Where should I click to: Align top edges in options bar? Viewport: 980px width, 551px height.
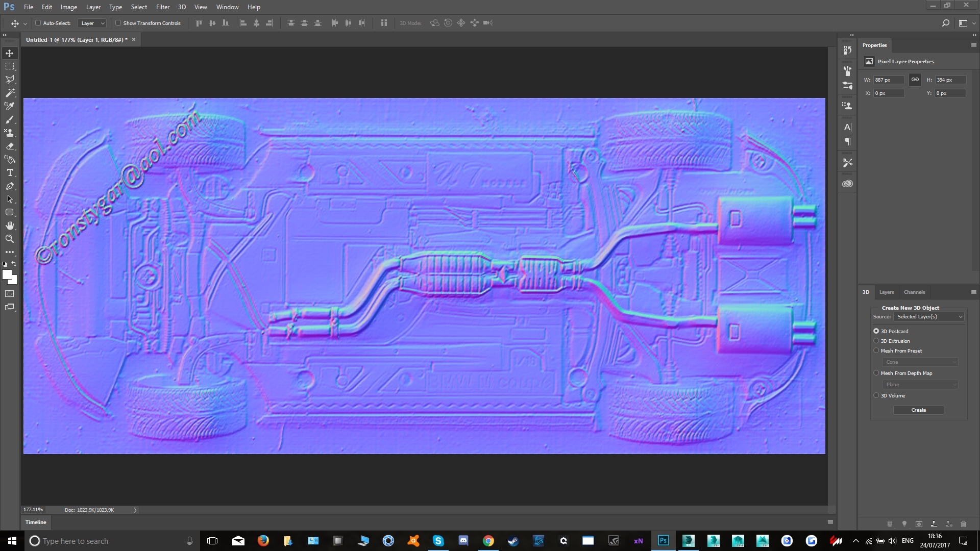(199, 23)
